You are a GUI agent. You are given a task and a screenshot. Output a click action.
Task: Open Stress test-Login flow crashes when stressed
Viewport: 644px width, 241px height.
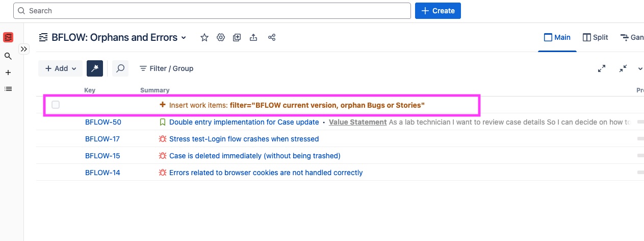tap(244, 139)
